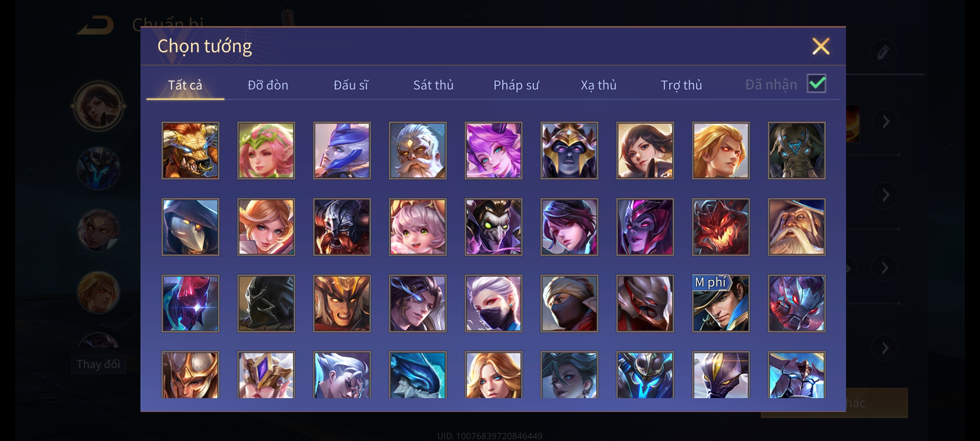Screen dimensions: 980x441
Task: Filter heroes by 'Đấu sĩ' tab
Action: (x=351, y=85)
